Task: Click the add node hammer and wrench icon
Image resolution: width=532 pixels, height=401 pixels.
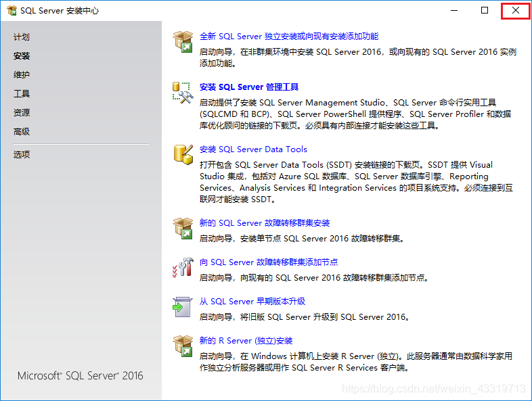Action: pyautogui.click(x=183, y=268)
